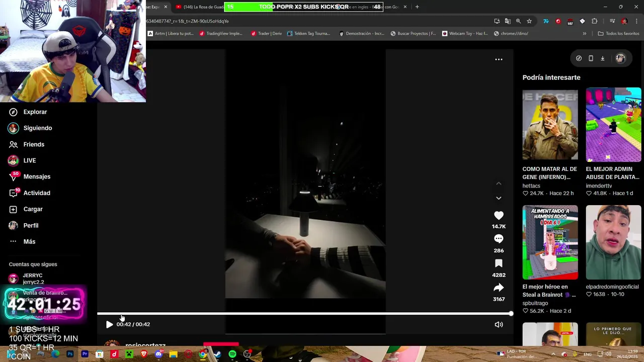Click the ENG language indicator in the tray
Viewport: 644px width, 362px height.
587,354
